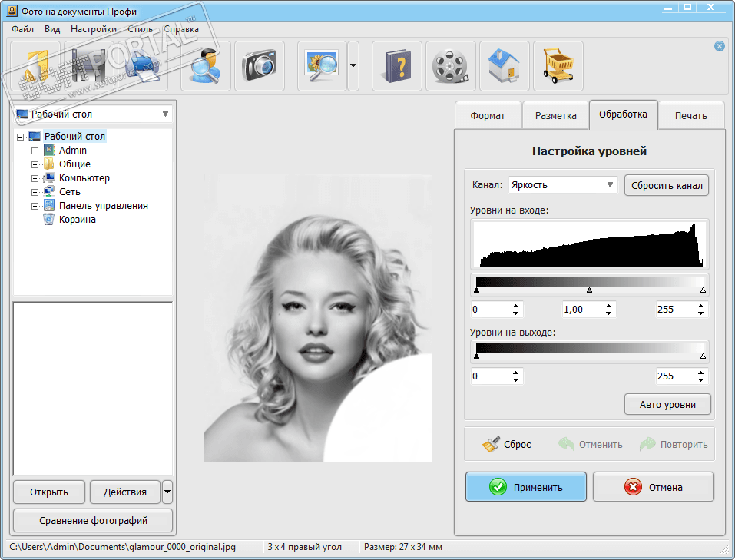Select Корзина in the folder tree
The image size is (735, 560).
tap(77, 220)
